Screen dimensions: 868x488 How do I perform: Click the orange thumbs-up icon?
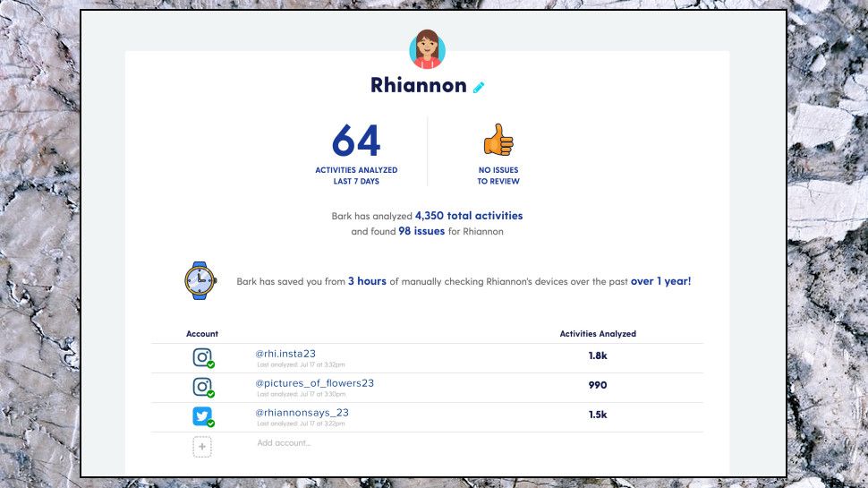[x=498, y=140]
